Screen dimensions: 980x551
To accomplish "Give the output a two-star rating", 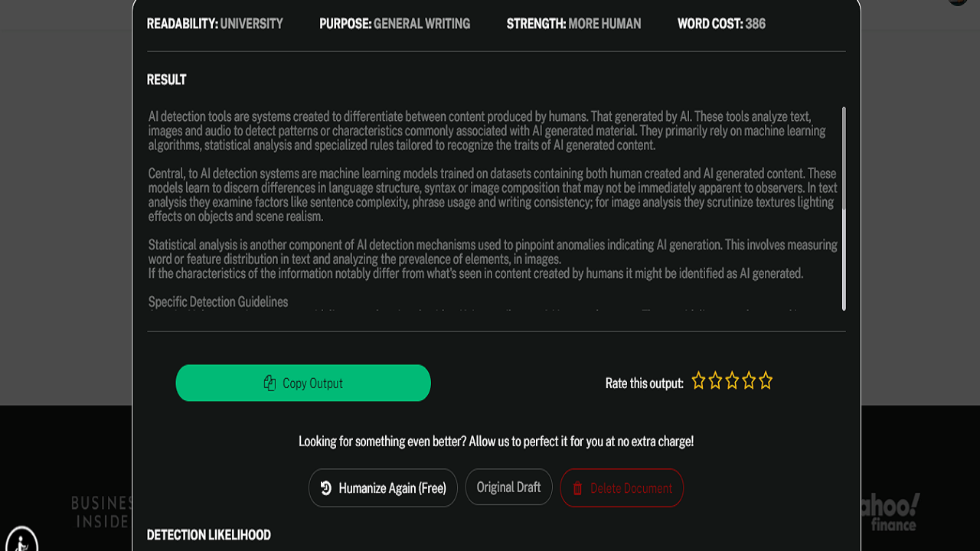I will pos(715,381).
